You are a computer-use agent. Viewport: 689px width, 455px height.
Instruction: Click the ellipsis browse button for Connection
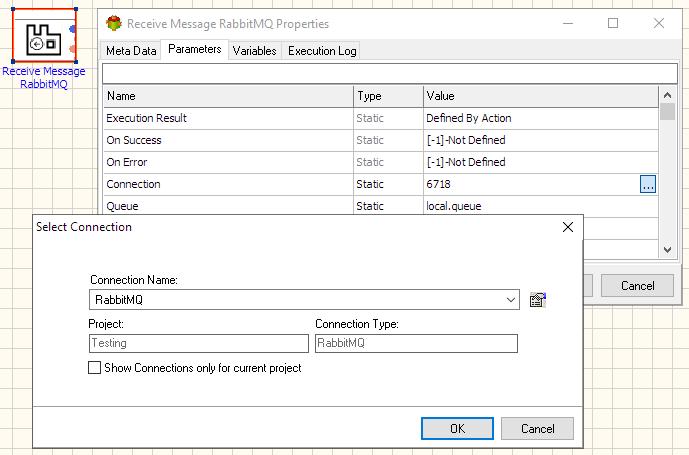(x=648, y=184)
